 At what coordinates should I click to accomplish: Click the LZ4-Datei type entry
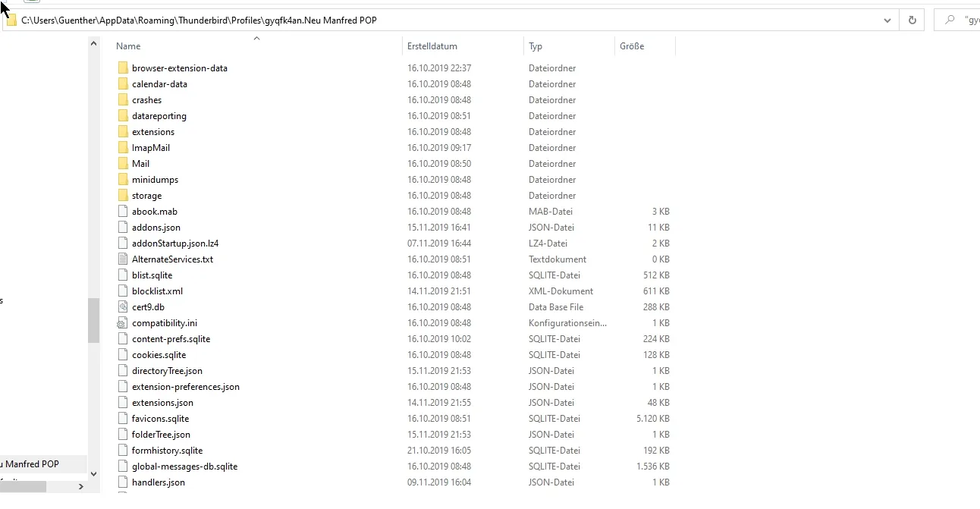[x=548, y=244]
